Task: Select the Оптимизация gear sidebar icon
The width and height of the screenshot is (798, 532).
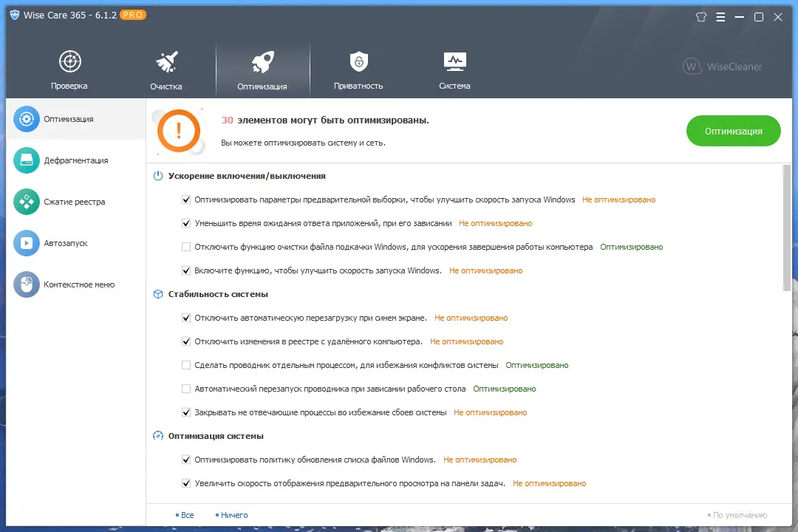Action: tap(27, 119)
